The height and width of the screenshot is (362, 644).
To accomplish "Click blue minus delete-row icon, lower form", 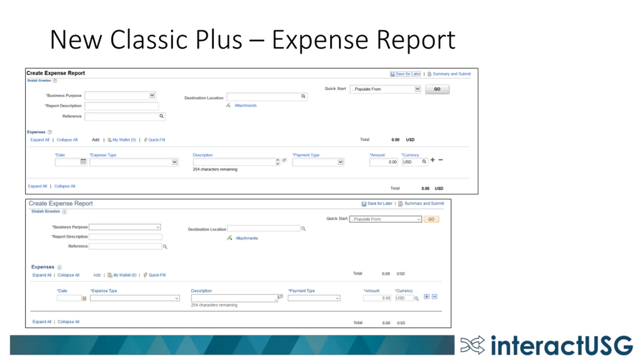I will (435, 297).
